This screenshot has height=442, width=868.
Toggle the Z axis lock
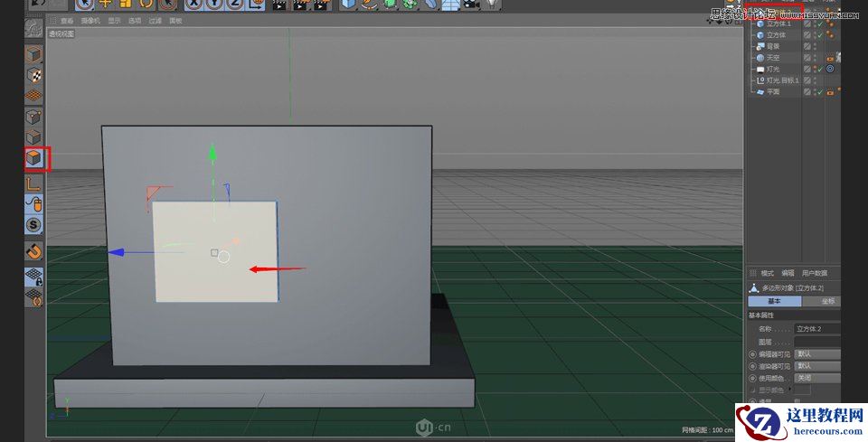pos(235,5)
